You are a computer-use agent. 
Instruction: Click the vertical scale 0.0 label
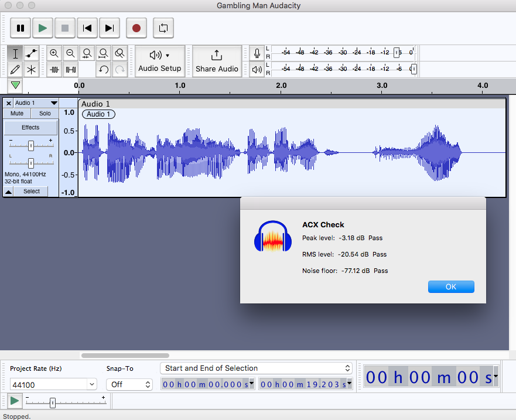click(69, 153)
